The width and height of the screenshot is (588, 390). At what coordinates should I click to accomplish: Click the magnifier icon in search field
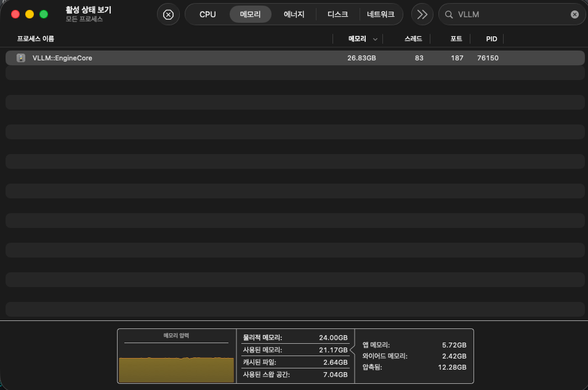coord(448,15)
